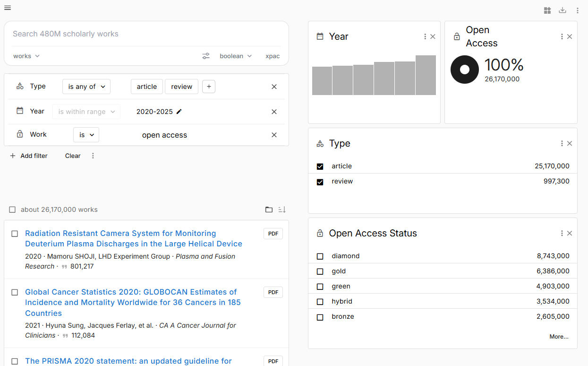
Task: Edit the 2020-2025 year range pencil
Action: (179, 112)
